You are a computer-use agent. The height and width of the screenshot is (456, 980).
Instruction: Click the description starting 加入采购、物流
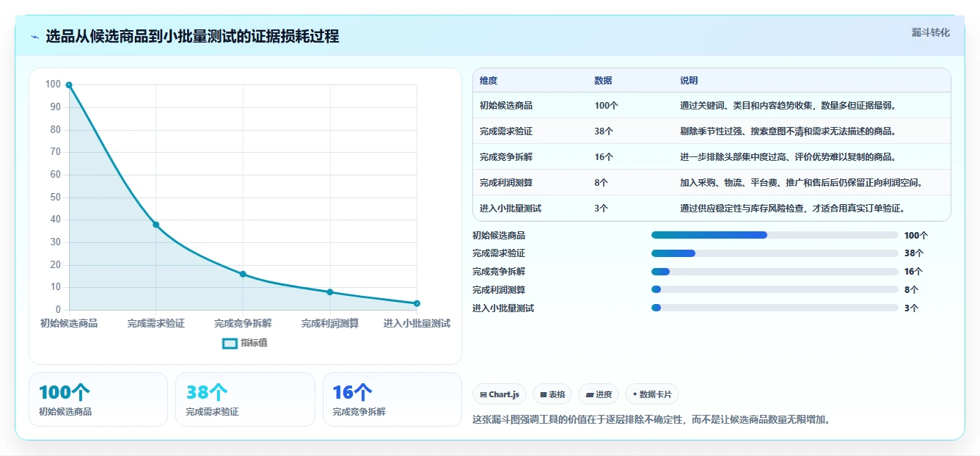tap(801, 183)
